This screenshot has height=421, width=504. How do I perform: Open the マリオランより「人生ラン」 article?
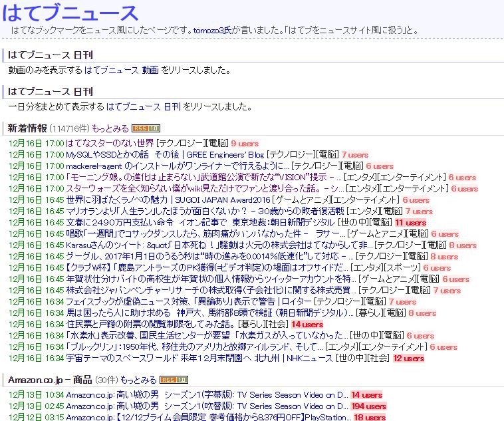click(205, 211)
